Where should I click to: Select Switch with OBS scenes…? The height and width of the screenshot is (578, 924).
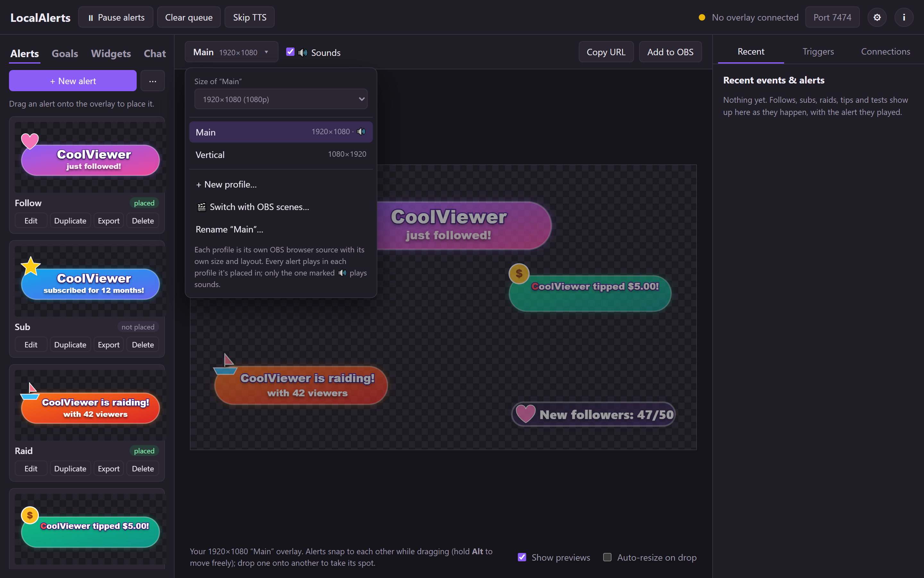pos(281,207)
